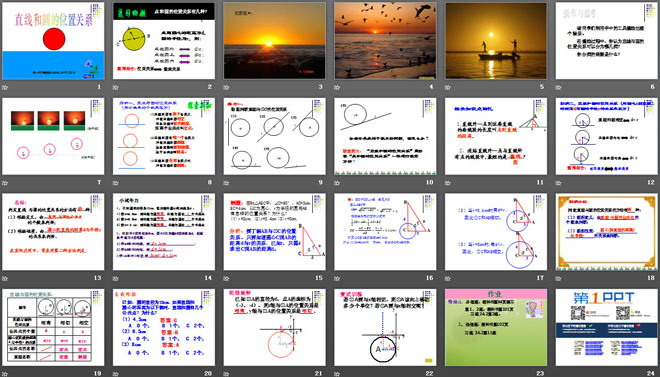Open slide 13 with red summary text

coord(53,232)
